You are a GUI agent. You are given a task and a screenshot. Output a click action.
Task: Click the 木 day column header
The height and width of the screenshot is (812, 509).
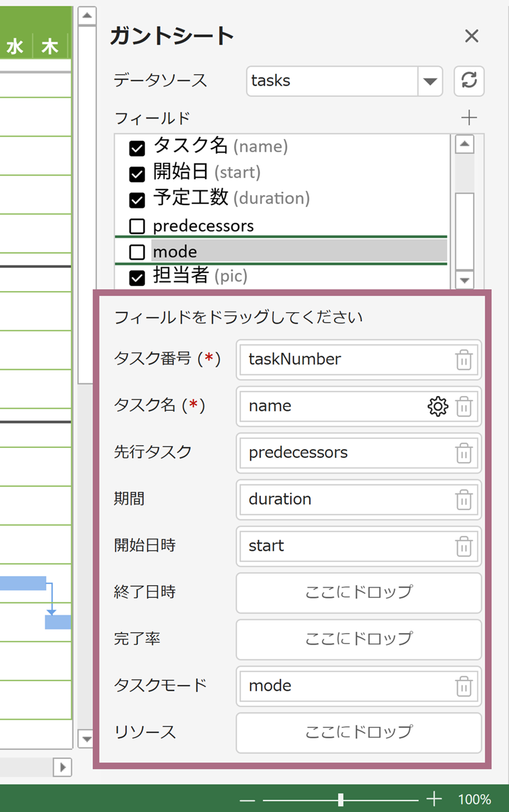(x=50, y=46)
